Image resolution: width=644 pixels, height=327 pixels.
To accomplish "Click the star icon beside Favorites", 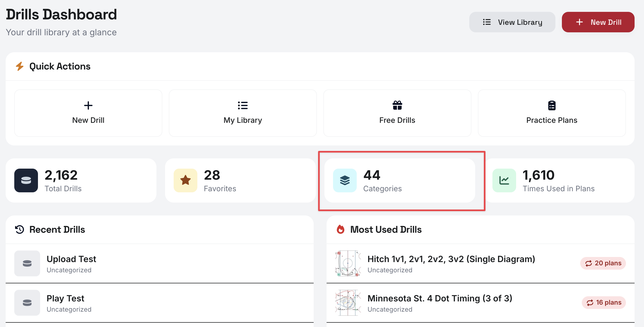I will tap(185, 180).
